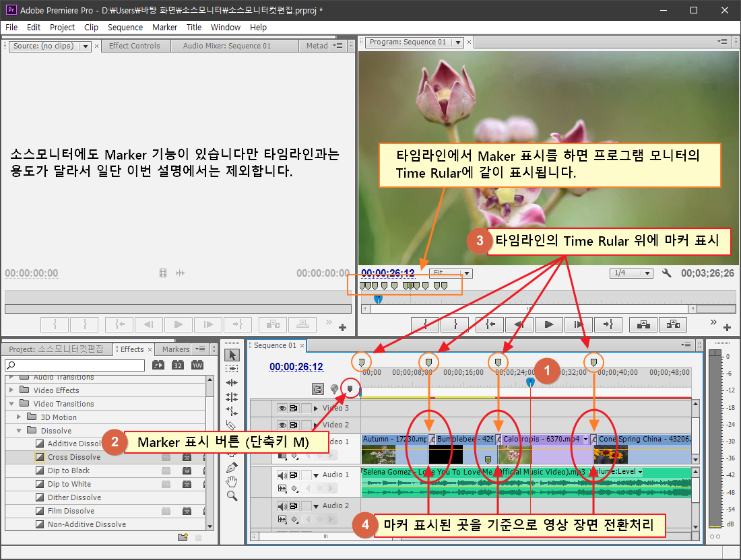
Task: Select the Track Select tool
Action: (x=232, y=368)
